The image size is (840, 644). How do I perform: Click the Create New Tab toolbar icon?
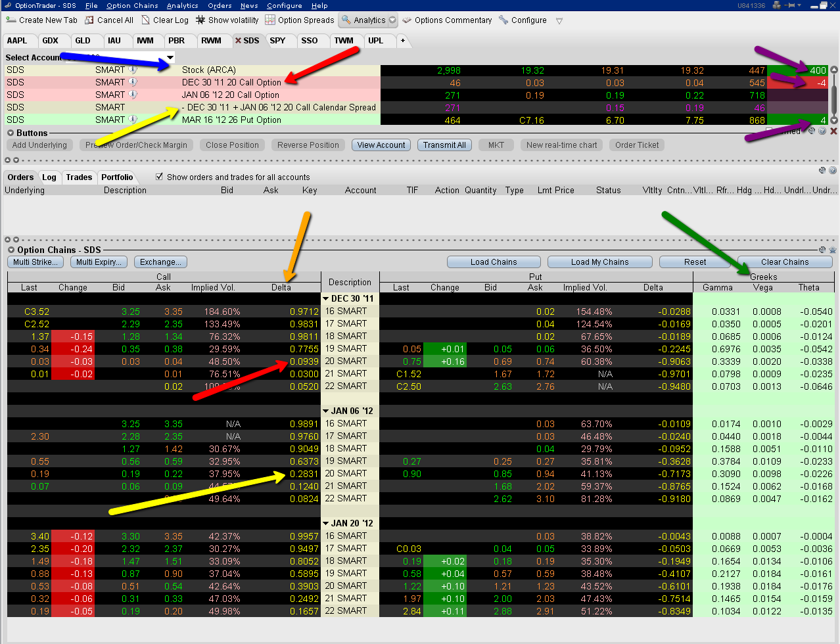point(11,20)
